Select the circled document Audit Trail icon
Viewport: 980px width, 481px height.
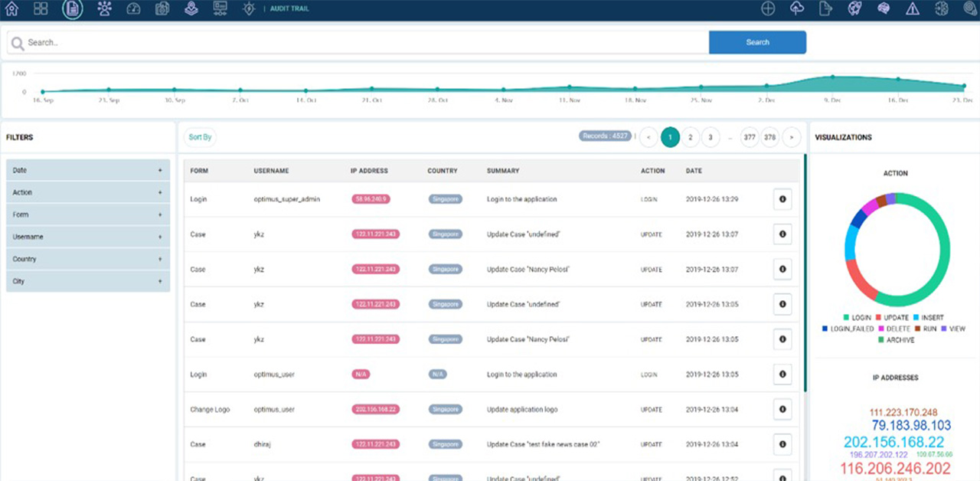(x=73, y=8)
